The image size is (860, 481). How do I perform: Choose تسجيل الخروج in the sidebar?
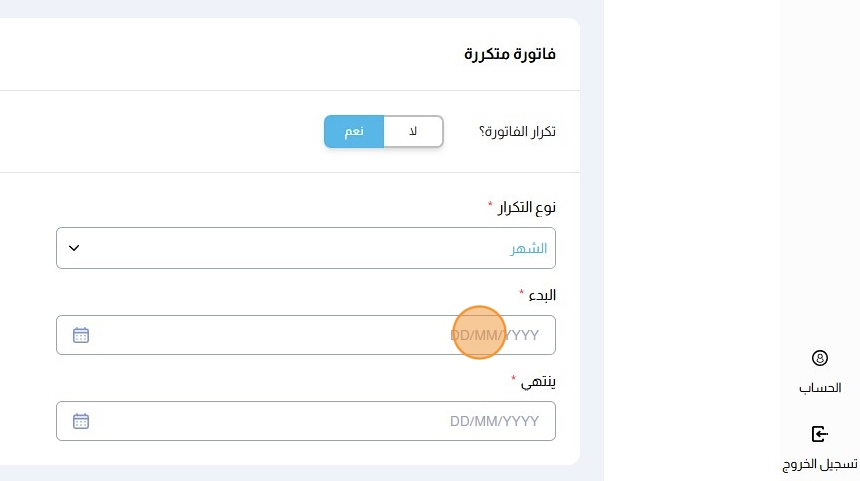point(820,464)
